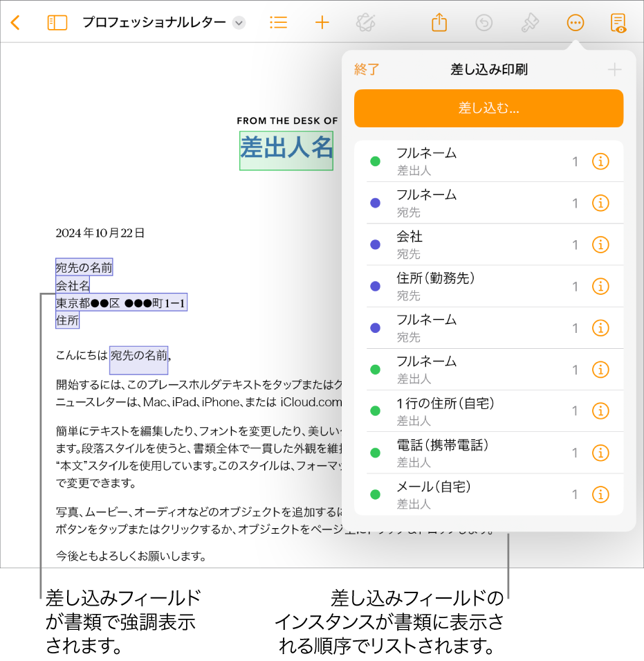This screenshot has height=661, width=644.
Task: Open info for 1行の住所（自宅） field
Action: click(x=600, y=411)
